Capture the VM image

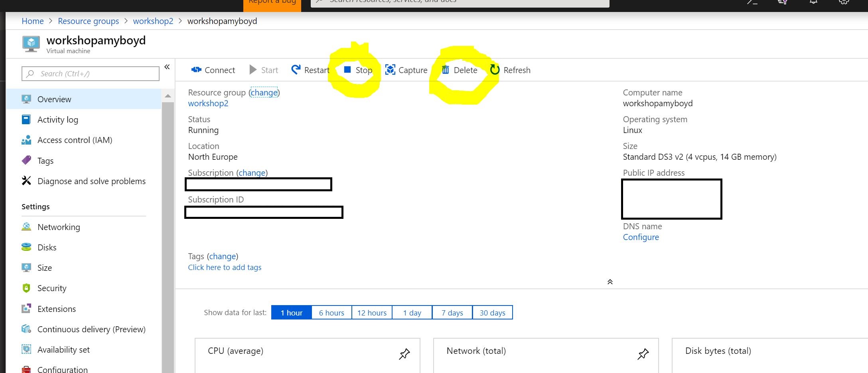[406, 70]
